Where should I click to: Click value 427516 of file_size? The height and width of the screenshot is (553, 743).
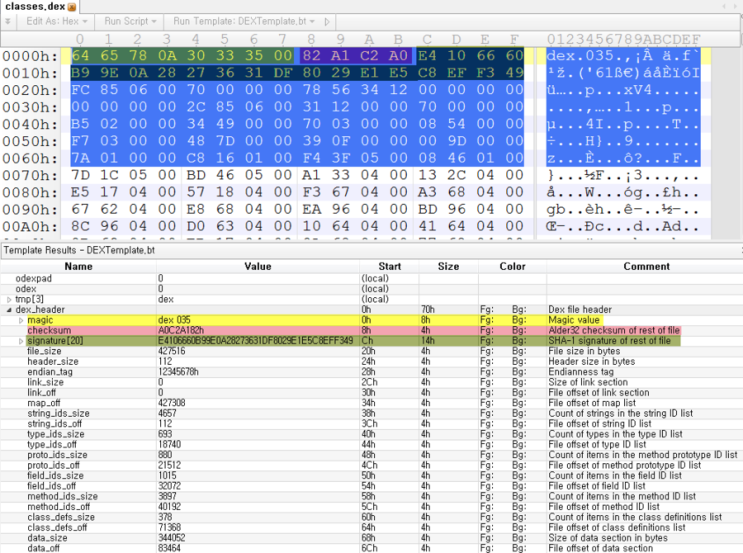coord(172,351)
